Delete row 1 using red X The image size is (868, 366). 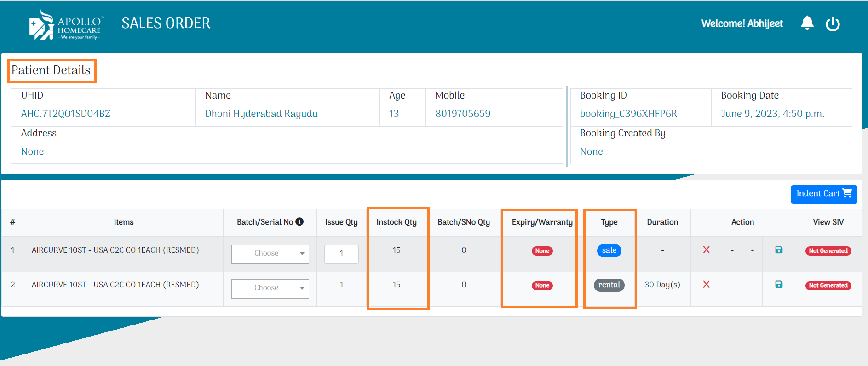pyautogui.click(x=706, y=250)
